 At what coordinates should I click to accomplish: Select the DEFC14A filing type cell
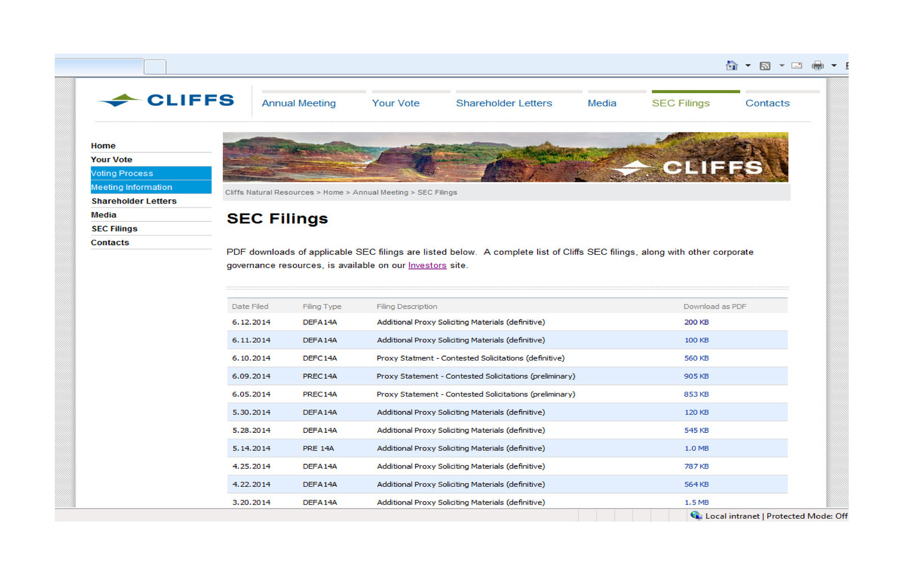[320, 358]
